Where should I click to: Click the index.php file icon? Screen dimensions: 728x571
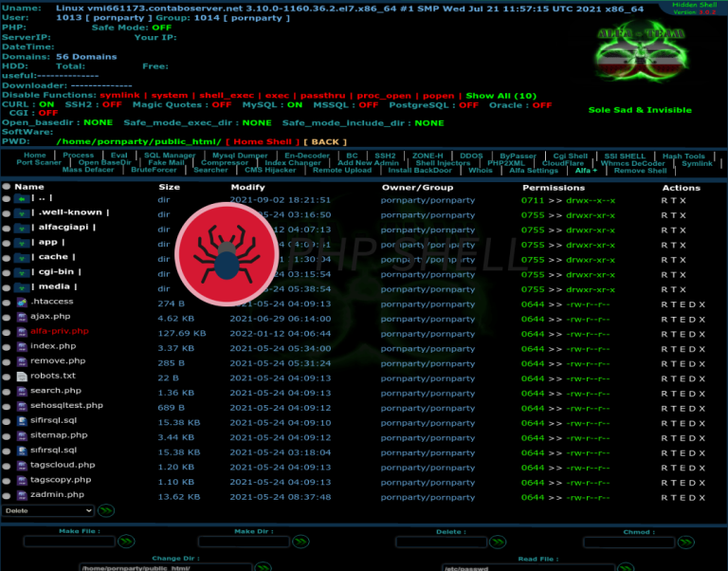coord(22,346)
